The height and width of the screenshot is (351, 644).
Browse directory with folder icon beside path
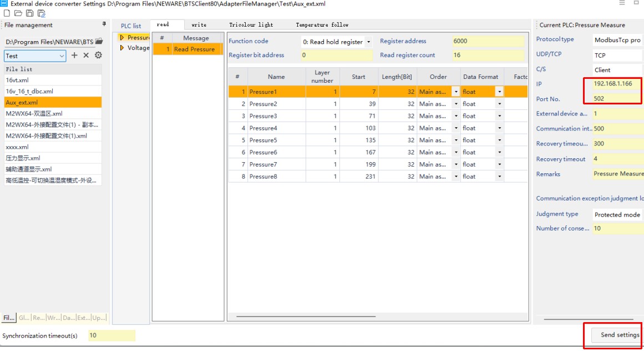[99, 42]
